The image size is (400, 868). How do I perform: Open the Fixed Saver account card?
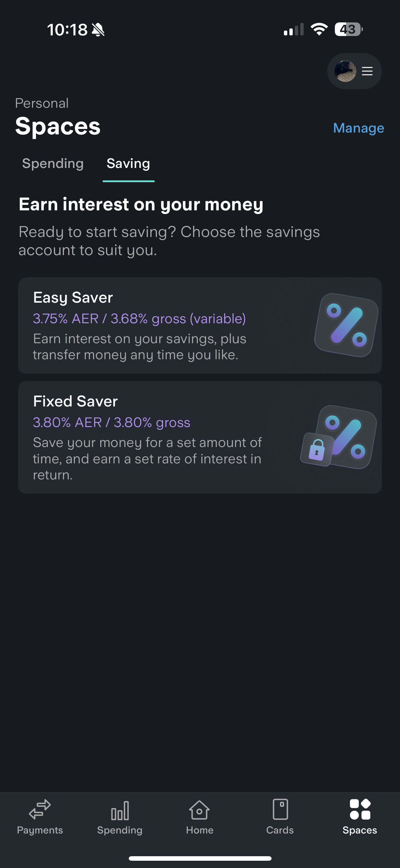pyautogui.click(x=168, y=437)
